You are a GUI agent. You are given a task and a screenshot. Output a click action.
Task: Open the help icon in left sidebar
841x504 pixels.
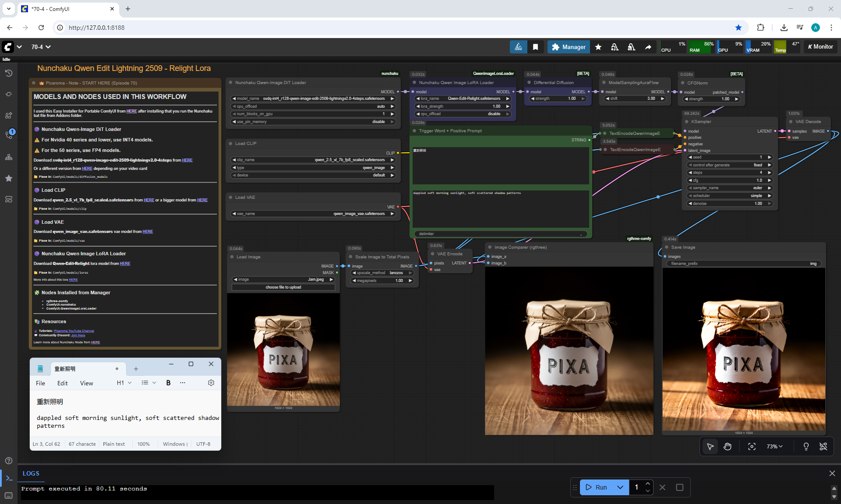9,461
